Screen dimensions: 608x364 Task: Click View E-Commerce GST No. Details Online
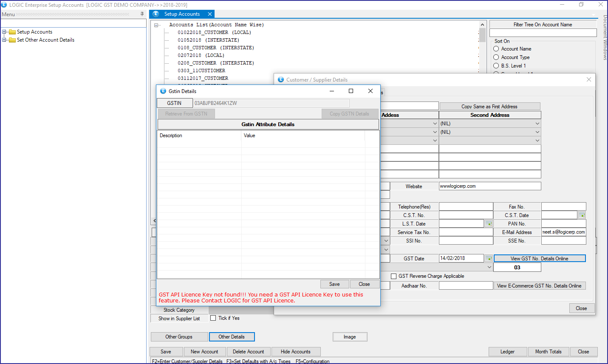tap(539, 286)
